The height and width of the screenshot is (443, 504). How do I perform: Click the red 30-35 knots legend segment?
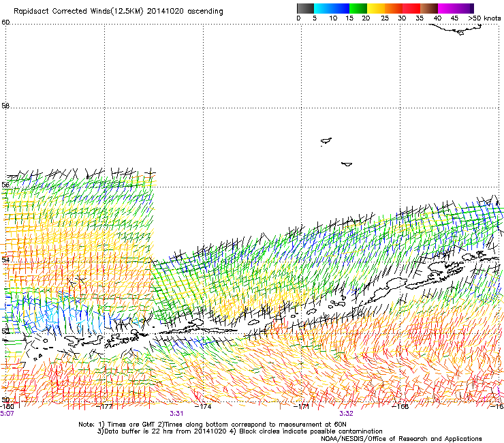pos(411,8)
